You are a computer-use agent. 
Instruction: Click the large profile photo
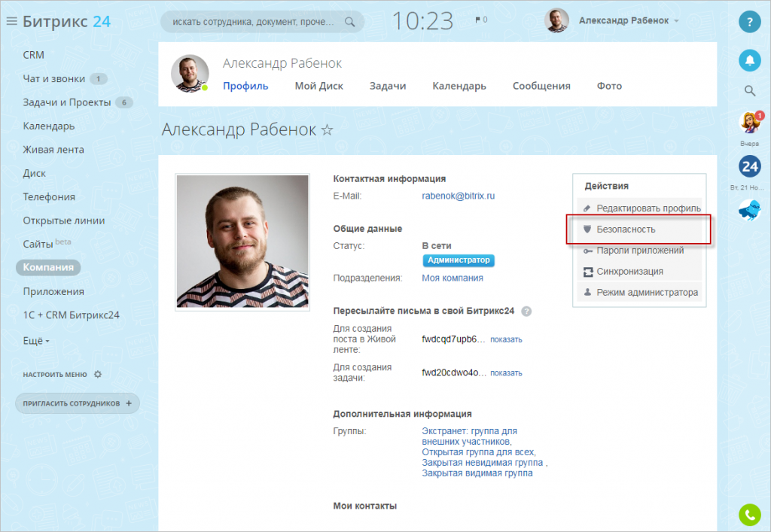pyautogui.click(x=242, y=242)
